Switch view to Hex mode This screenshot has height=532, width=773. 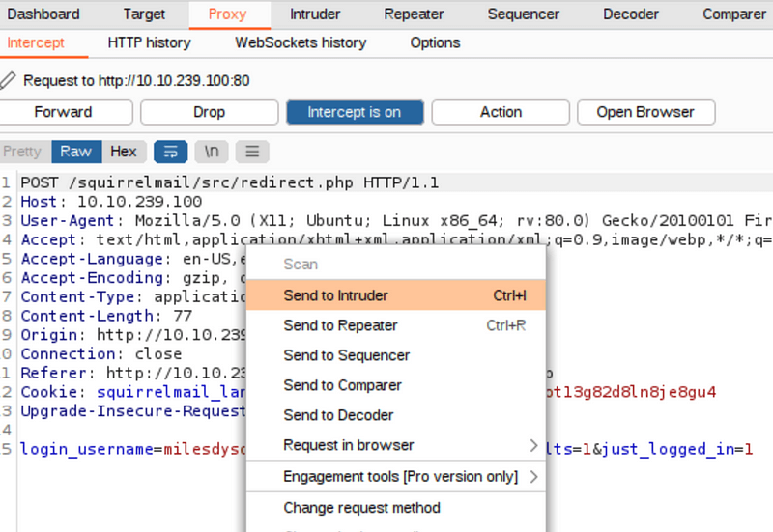(x=124, y=152)
